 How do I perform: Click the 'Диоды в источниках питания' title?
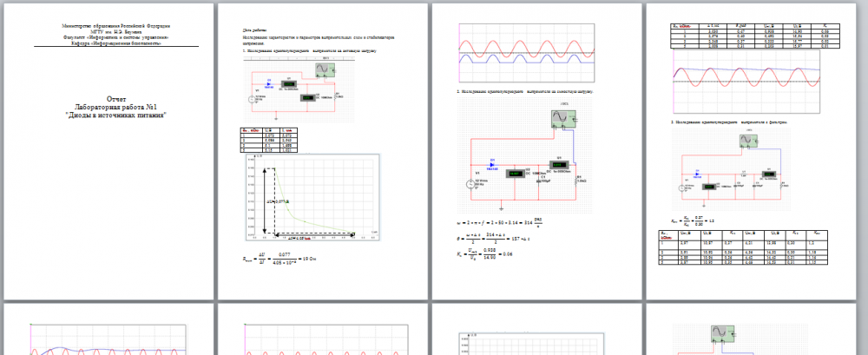coord(116,114)
